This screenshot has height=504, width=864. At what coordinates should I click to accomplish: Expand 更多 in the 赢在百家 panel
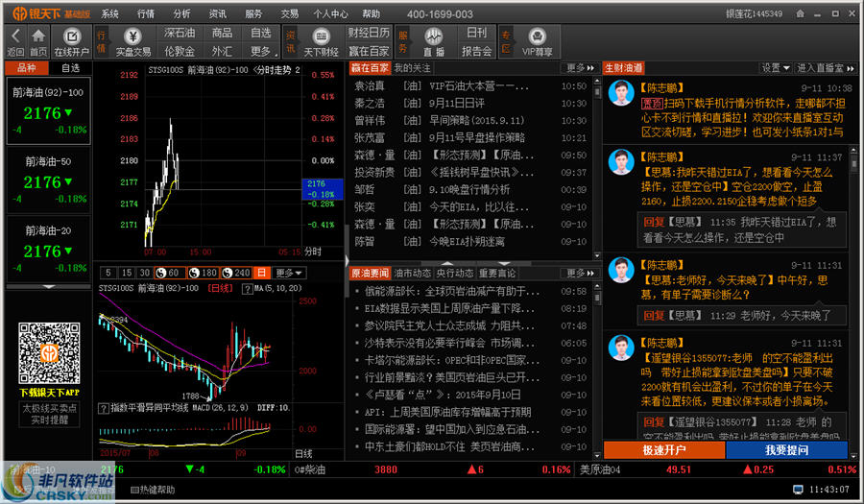click(x=580, y=68)
